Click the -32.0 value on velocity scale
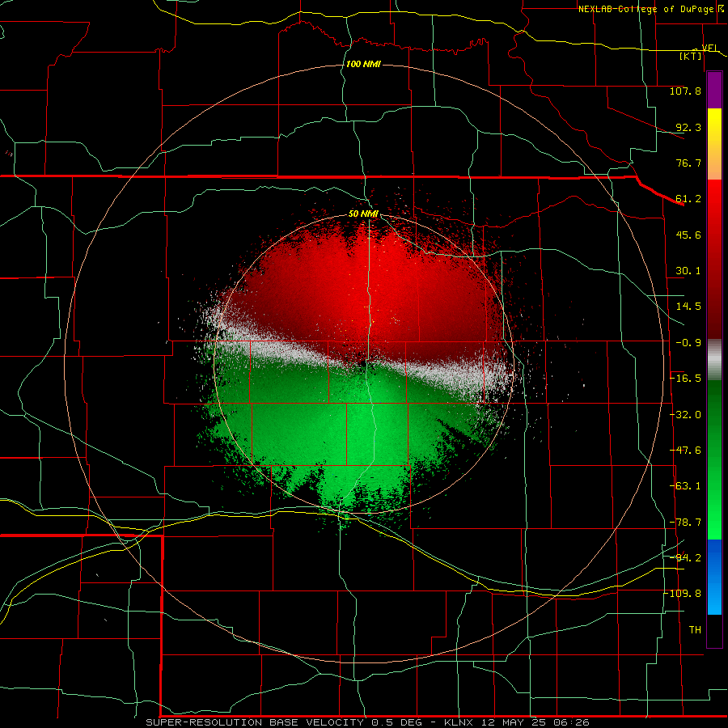Image resolution: width=728 pixels, height=728 pixels. point(685,415)
